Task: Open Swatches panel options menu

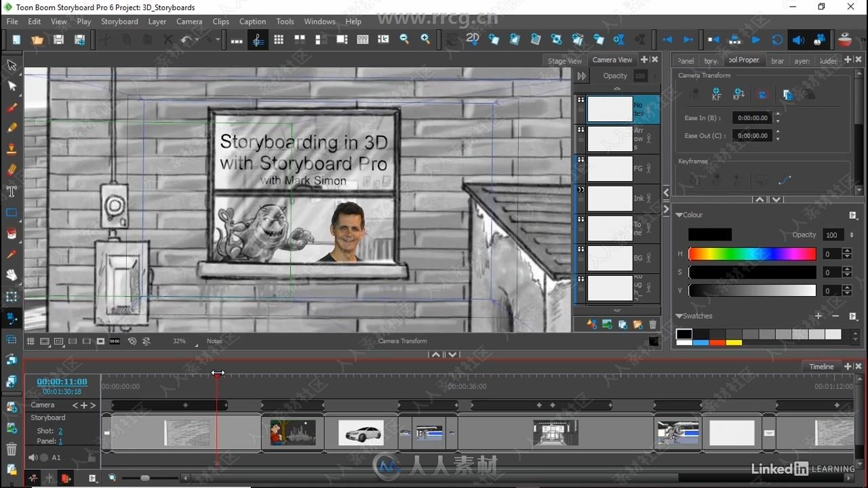Action: pos(853,316)
